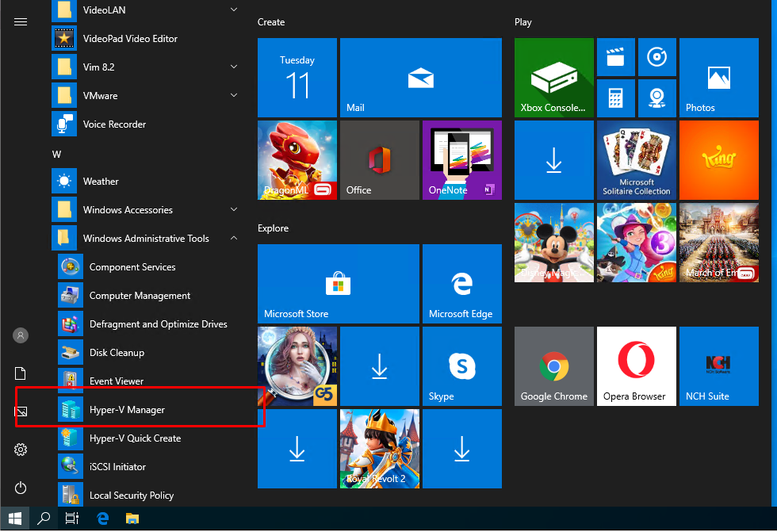
Task: Open the Movies & TV small tile
Action: 616,57
